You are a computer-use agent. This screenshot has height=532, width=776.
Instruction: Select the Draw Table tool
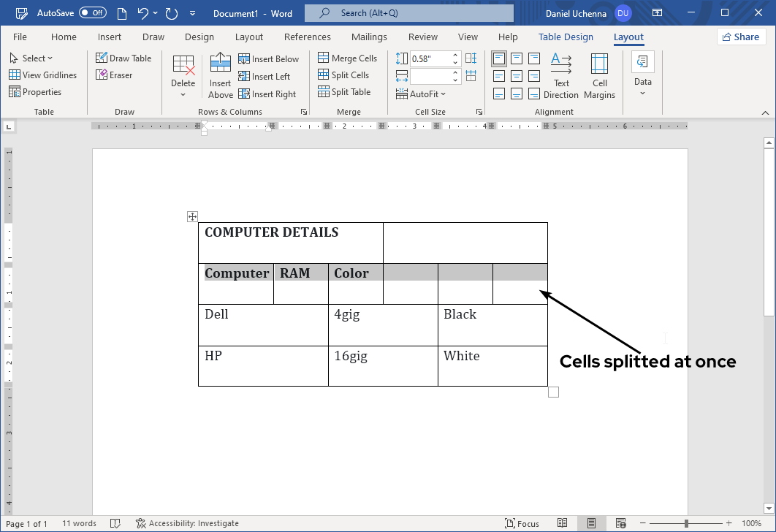(124, 58)
